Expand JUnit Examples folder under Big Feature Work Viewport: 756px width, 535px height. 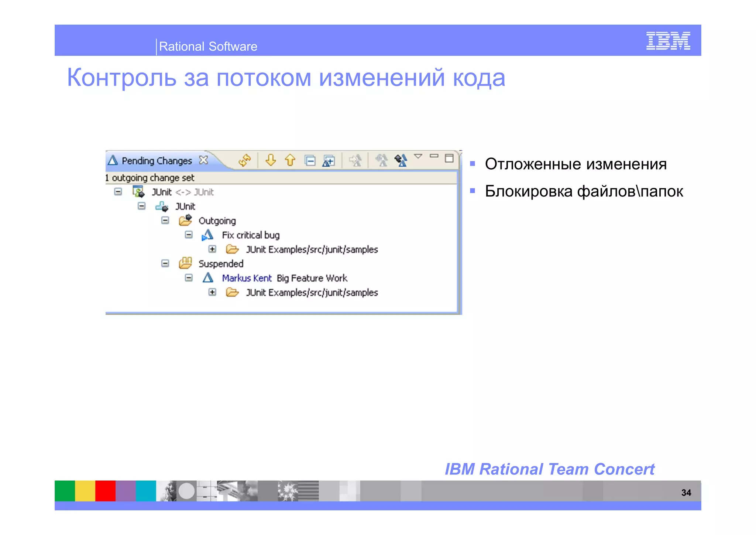click(212, 292)
